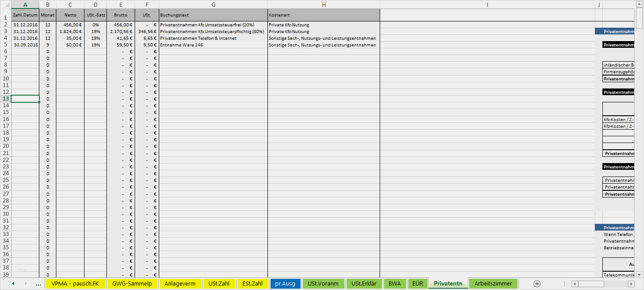This screenshot has width=644, height=290.
Task: Switch to the BWA sheet tab
Action: 394,283
